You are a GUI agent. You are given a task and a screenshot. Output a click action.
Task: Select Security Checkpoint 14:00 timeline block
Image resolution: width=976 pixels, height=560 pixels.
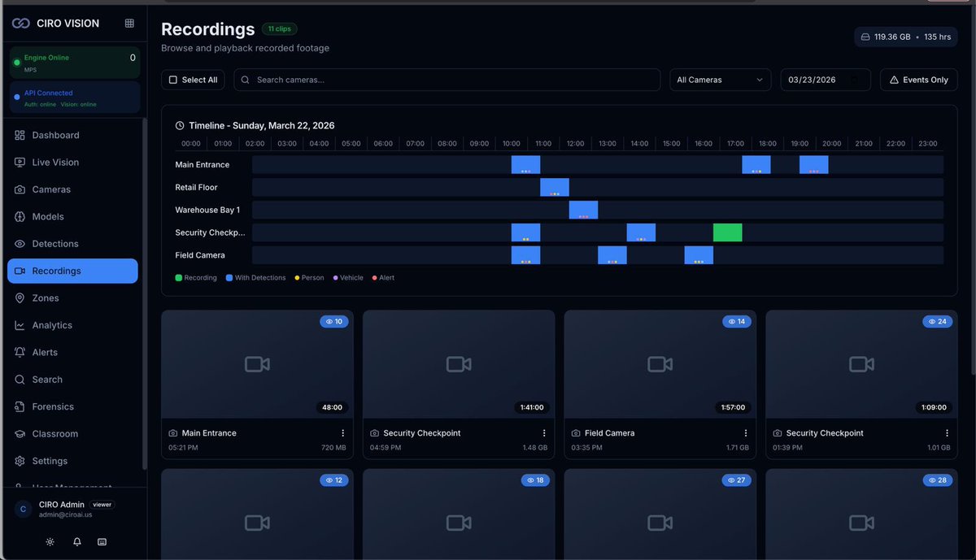[x=641, y=232]
